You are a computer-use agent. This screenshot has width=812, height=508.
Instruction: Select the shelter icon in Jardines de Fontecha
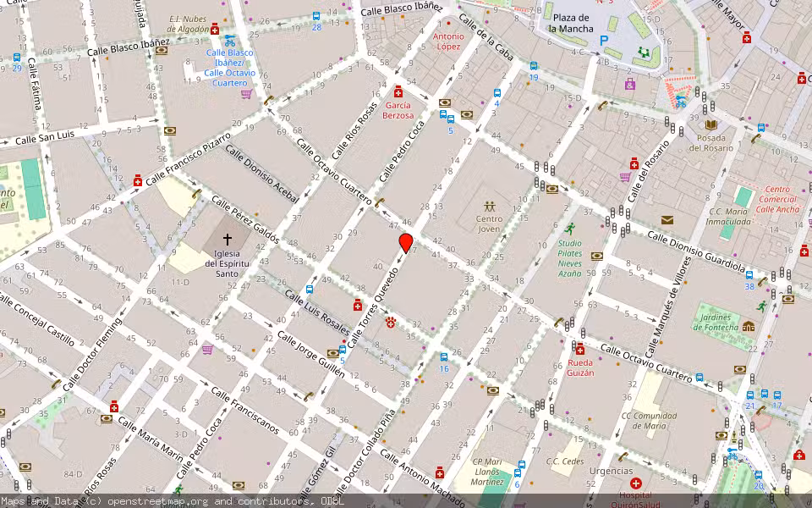tap(749, 327)
